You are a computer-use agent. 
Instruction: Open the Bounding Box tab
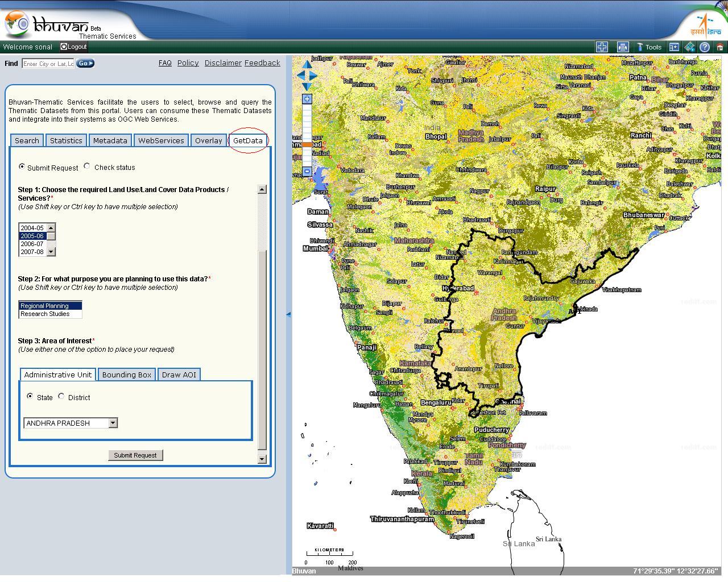127,375
